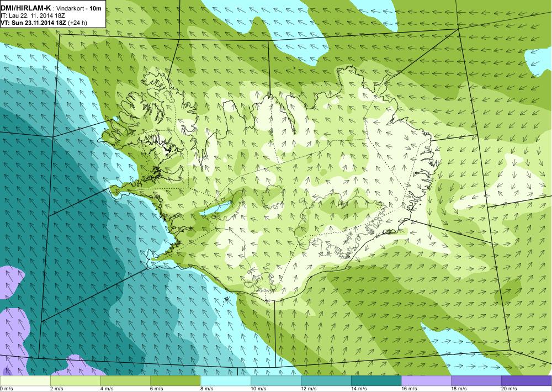This screenshot has height=392, width=552.
Task: Click the 12 m/s legend label
Action: pos(309,389)
